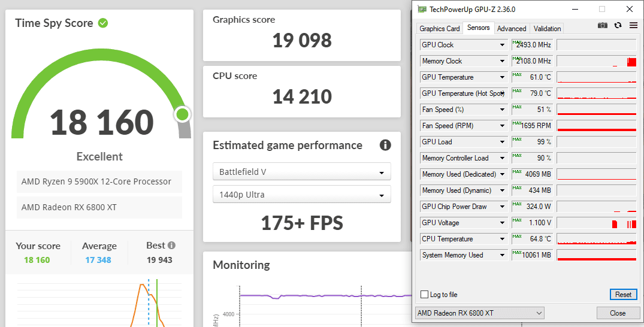Open the Fan Speed (RPM) sensor dropdown arrow

click(502, 126)
